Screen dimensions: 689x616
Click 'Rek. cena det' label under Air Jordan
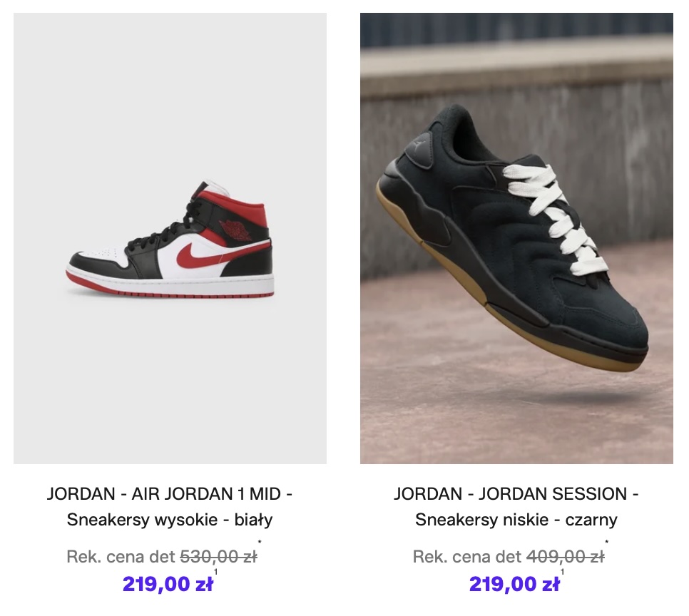pyautogui.click(x=121, y=557)
